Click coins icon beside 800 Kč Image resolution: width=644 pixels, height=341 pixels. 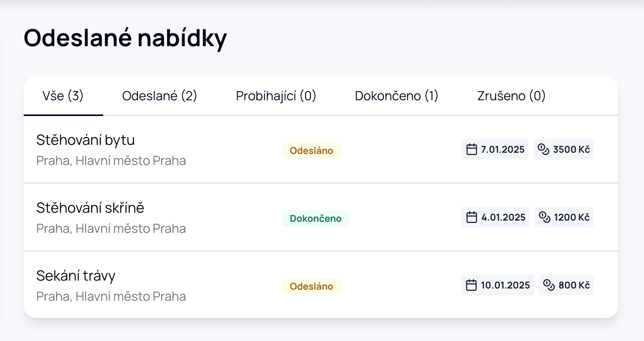pyautogui.click(x=549, y=285)
